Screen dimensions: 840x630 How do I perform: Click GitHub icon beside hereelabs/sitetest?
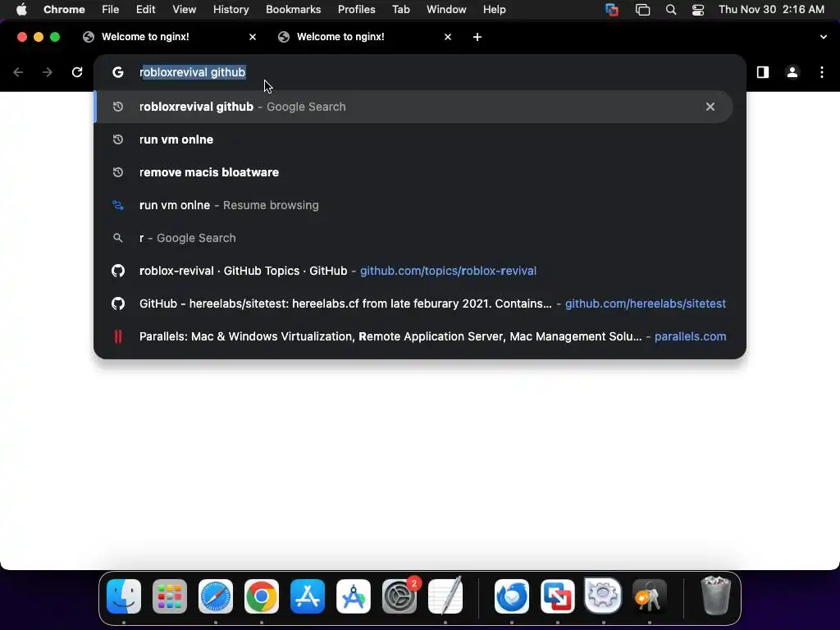tap(118, 304)
